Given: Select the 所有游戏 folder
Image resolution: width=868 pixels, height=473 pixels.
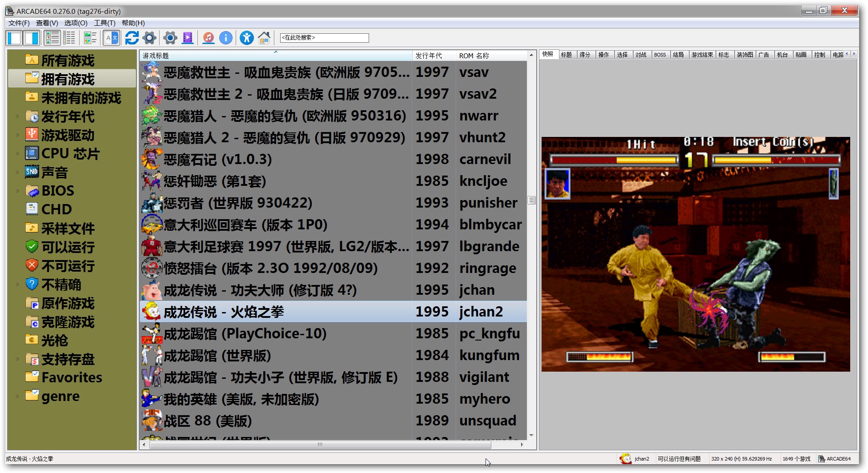Looking at the screenshot, I should (68, 60).
